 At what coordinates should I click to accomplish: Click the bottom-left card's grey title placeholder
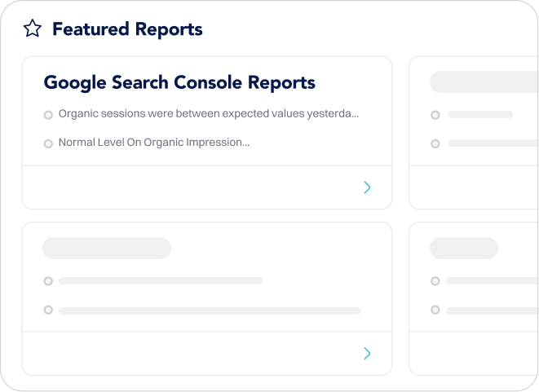pos(107,248)
